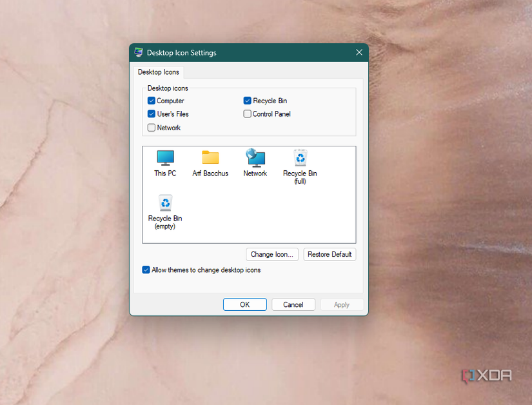This screenshot has height=405, width=532.
Task: Close the Desktop Icon Settings window
Action: [x=359, y=52]
